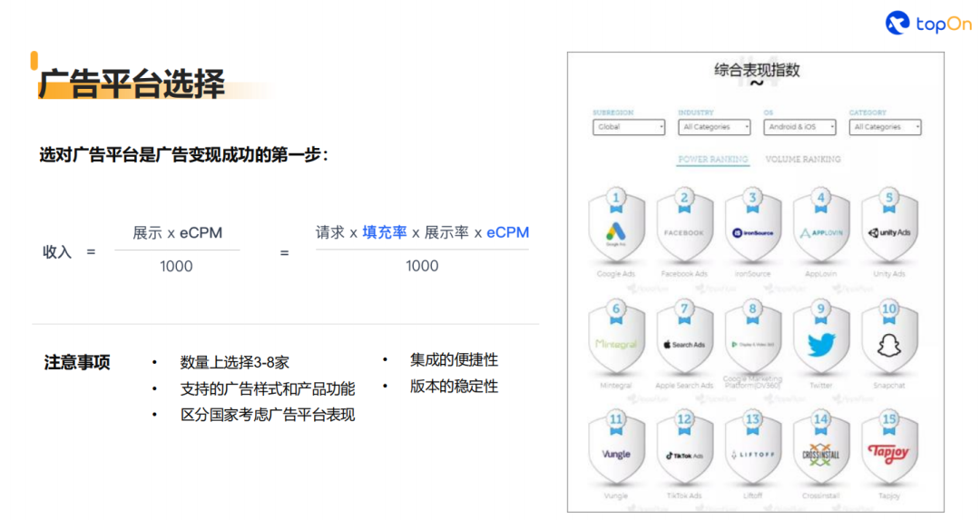Click the Facebook Ads rank 2 badge
The image size is (980, 520).
684,226
